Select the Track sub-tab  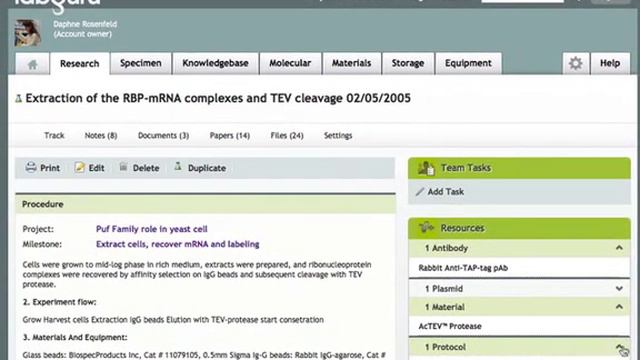[54, 136]
